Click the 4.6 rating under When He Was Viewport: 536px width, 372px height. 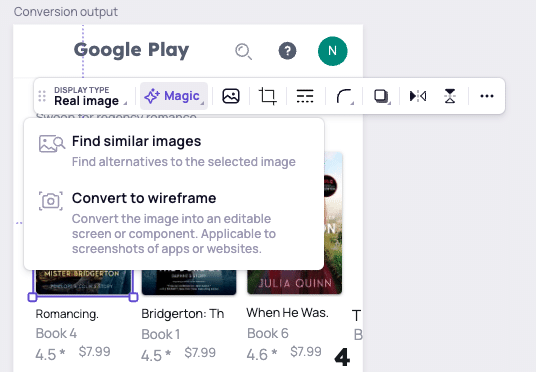pos(262,354)
